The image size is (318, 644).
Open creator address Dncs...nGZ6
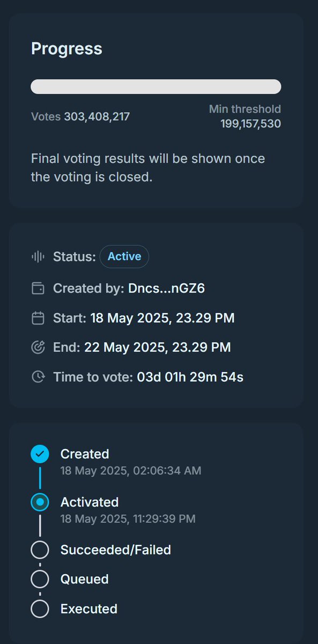(166, 289)
